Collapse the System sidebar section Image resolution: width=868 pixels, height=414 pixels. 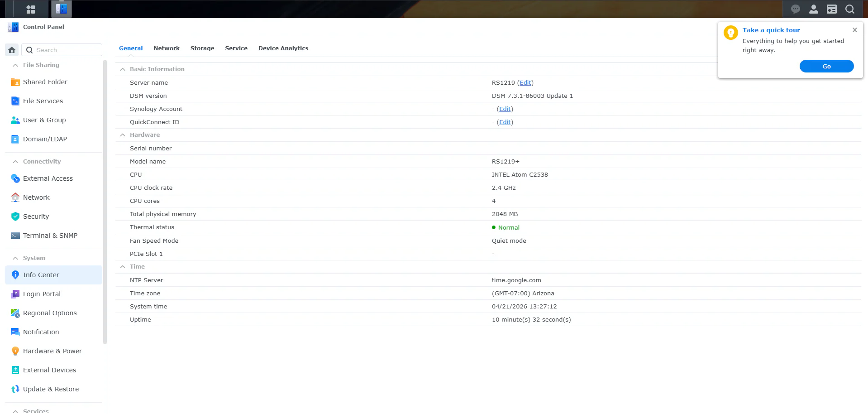coord(15,258)
